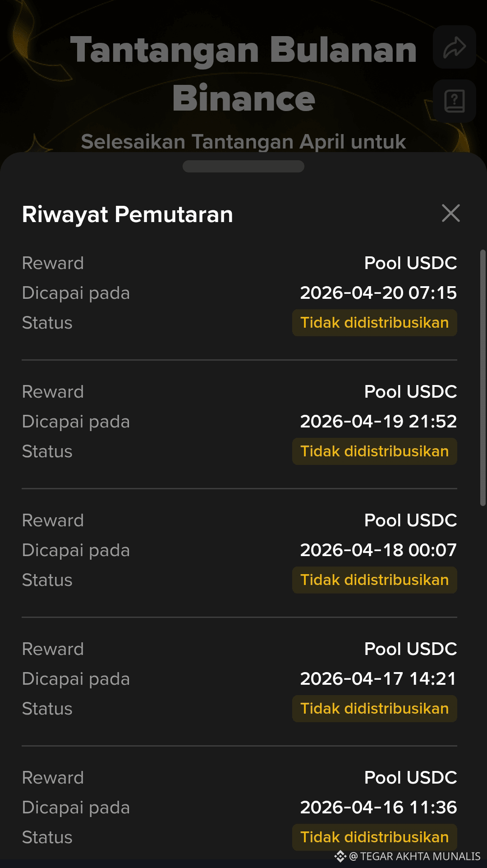Select the Pool USDC reward dated 04-16
The height and width of the screenshot is (868, 487).
coord(411,778)
